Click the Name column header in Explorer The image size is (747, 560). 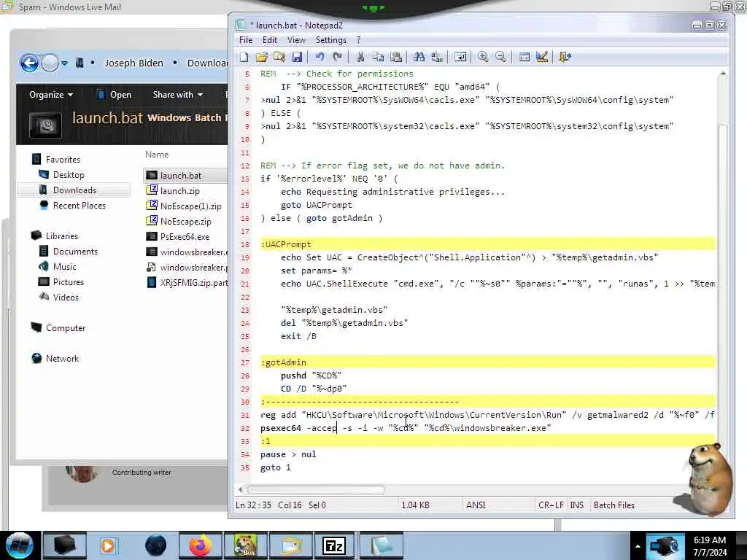(x=157, y=155)
